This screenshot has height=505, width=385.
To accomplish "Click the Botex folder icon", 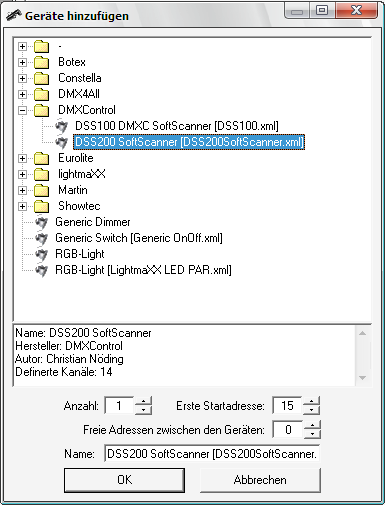I will pos(42,62).
